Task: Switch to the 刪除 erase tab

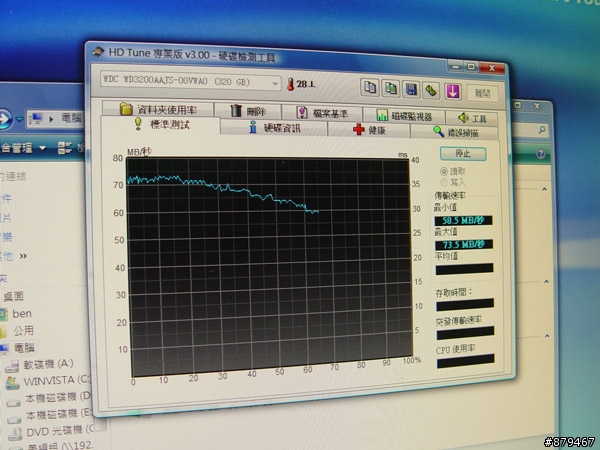Action: point(248,111)
